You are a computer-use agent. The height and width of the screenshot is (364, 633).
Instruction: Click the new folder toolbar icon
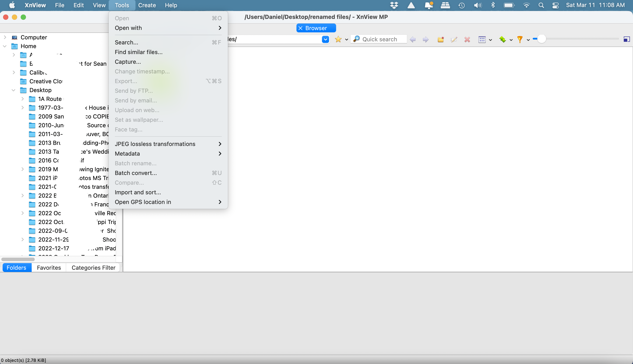coord(440,40)
